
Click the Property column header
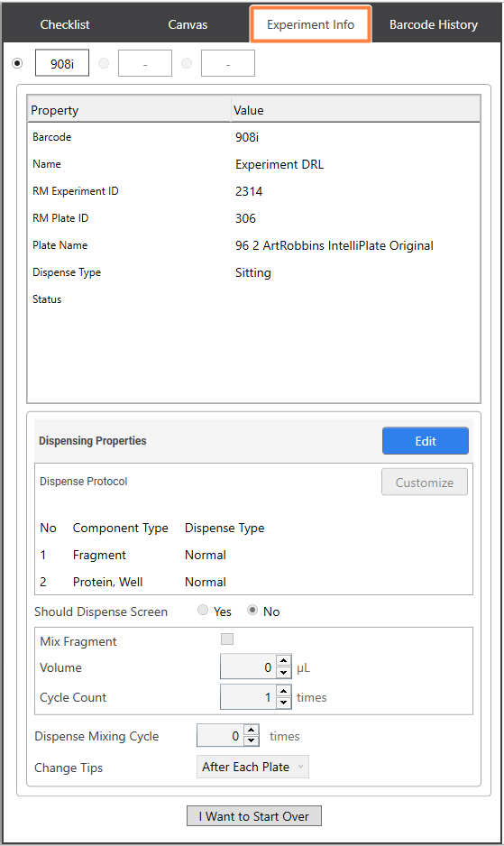[x=130, y=109]
